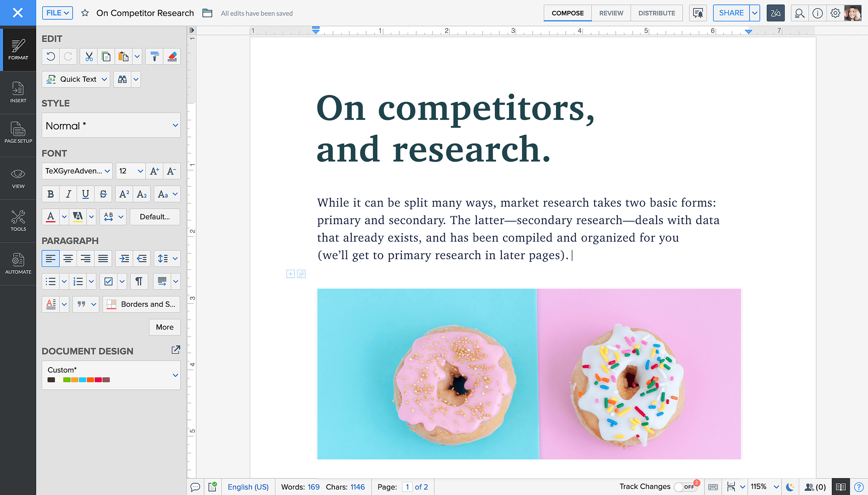Click the Cut scissors icon
868x495 pixels.
point(89,57)
